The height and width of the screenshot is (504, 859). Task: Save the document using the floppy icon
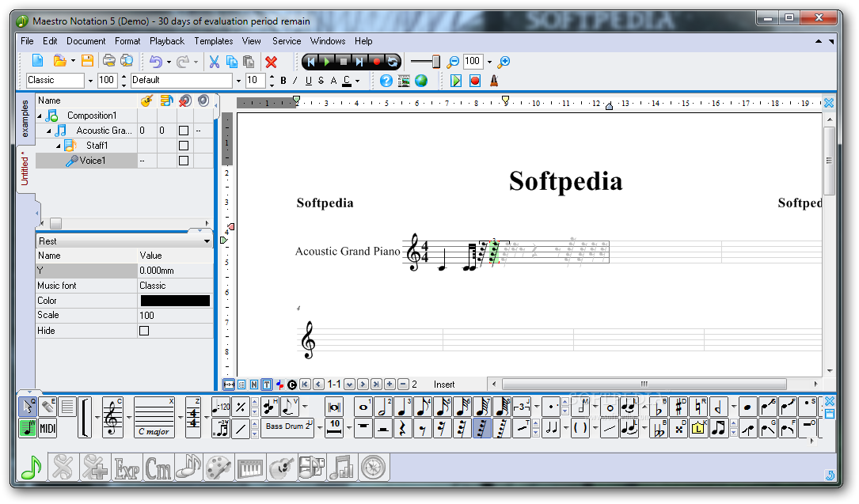tap(87, 61)
